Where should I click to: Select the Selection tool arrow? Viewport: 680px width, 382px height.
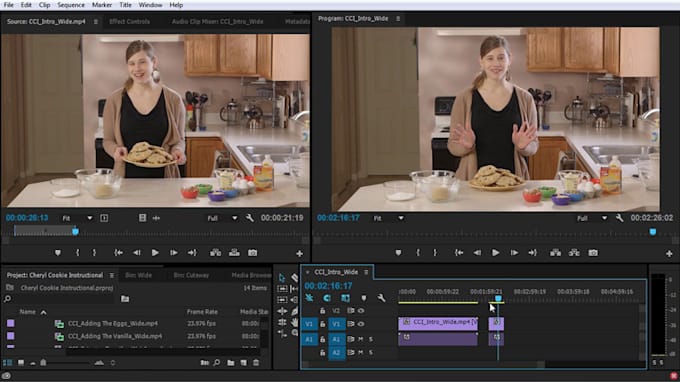tap(282, 278)
